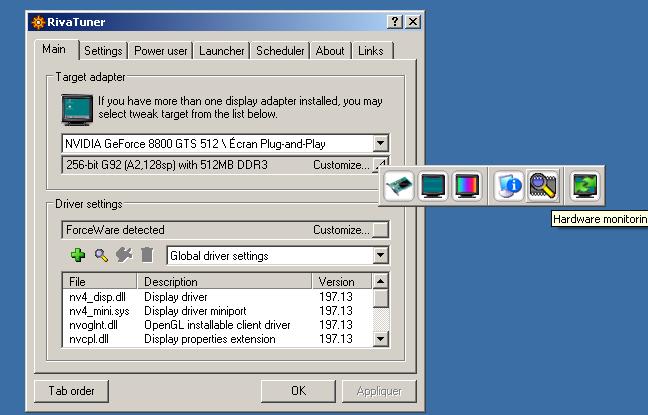The image size is (648, 415).
Task: Open the Customize arrow for the G92 adapter
Action: tap(380, 165)
